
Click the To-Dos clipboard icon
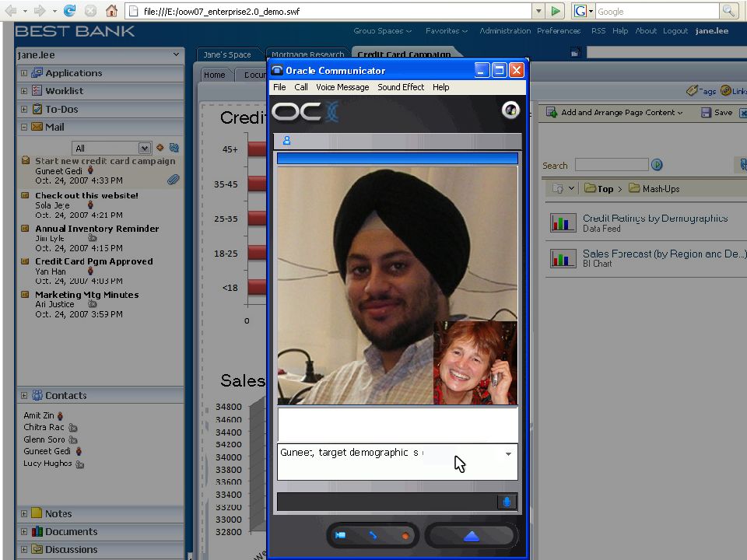[x=37, y=109]
